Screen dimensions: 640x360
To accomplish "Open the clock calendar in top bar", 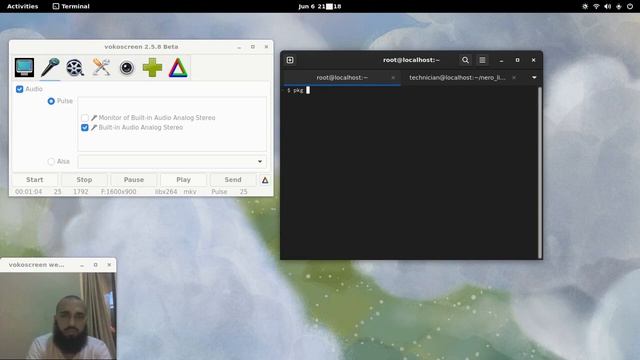I will tap(320, 7).
